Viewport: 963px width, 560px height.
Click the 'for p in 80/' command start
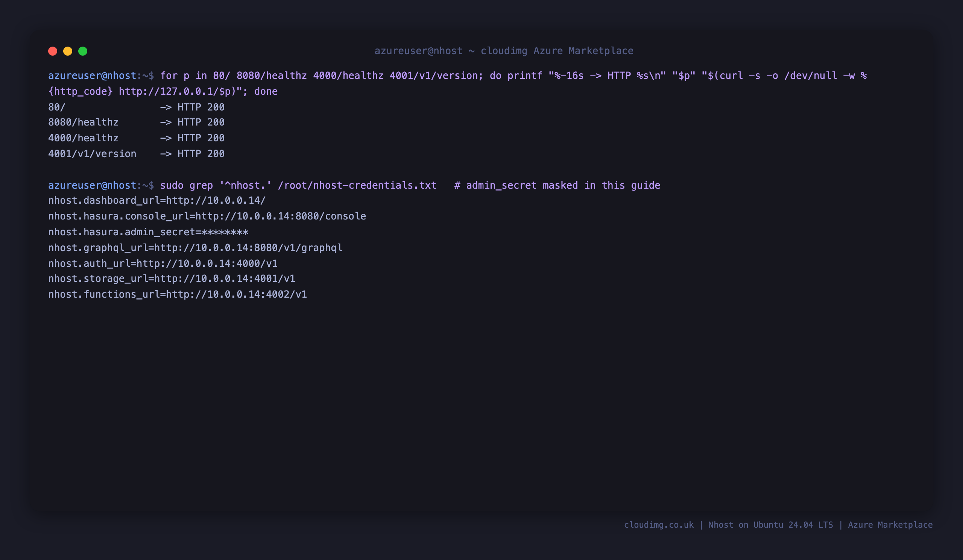point(195,76)
